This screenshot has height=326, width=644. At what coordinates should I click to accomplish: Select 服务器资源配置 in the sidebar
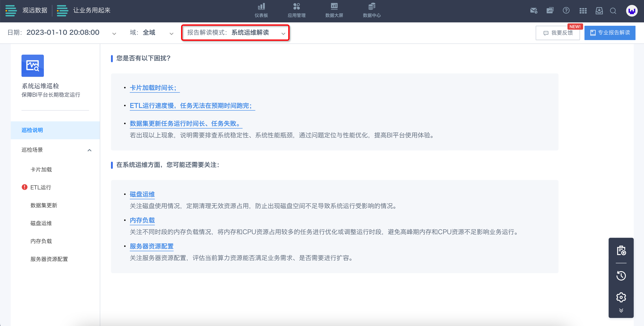pos(49,259)
